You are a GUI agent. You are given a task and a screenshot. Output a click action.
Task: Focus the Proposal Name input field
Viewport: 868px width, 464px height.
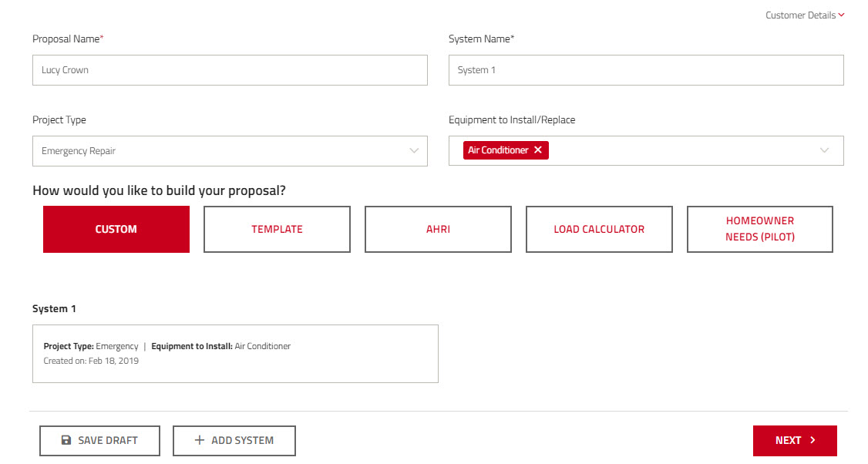click(230, 70)
